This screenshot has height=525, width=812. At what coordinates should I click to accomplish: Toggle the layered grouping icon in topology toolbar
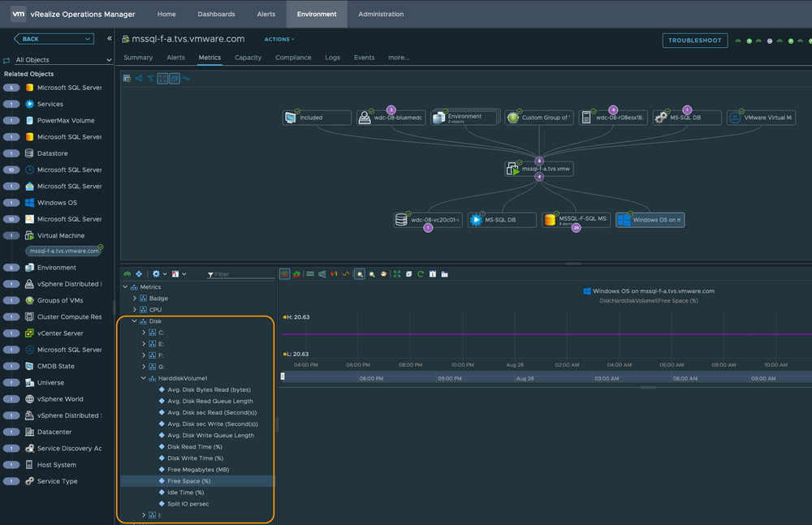pos(175,78)
